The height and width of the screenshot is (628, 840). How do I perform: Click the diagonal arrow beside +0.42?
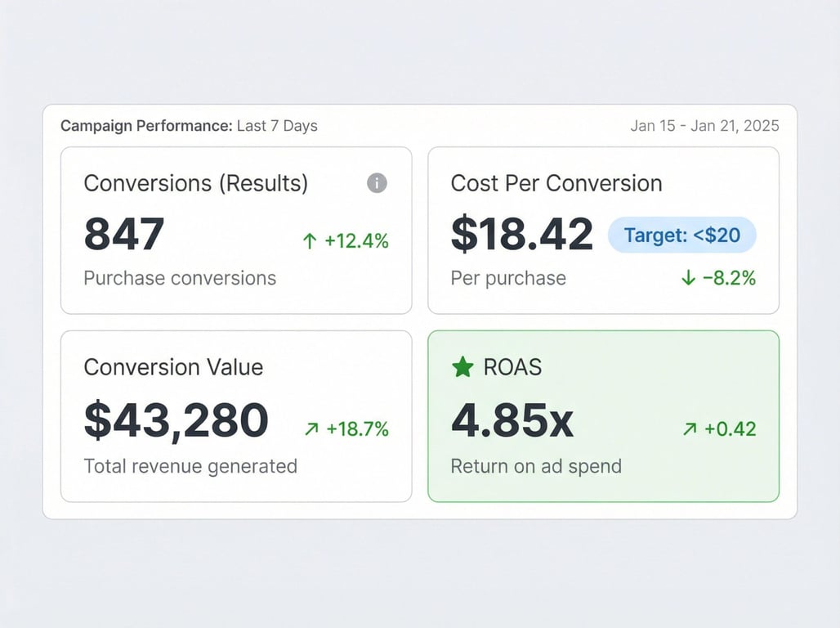[690, 429]
